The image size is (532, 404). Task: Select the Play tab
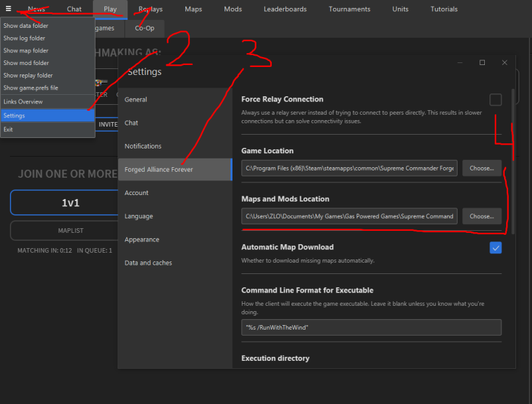coord(110,9)
